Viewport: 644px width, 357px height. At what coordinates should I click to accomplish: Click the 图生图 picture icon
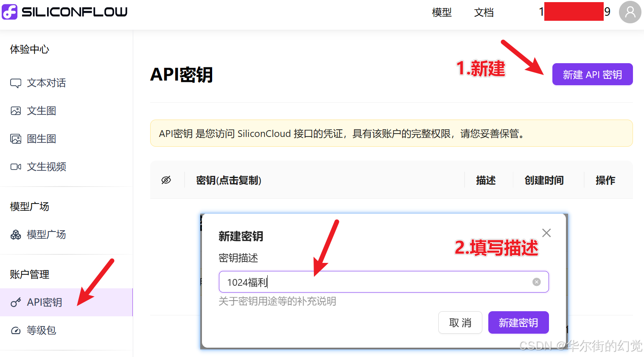tap(16, 139)
